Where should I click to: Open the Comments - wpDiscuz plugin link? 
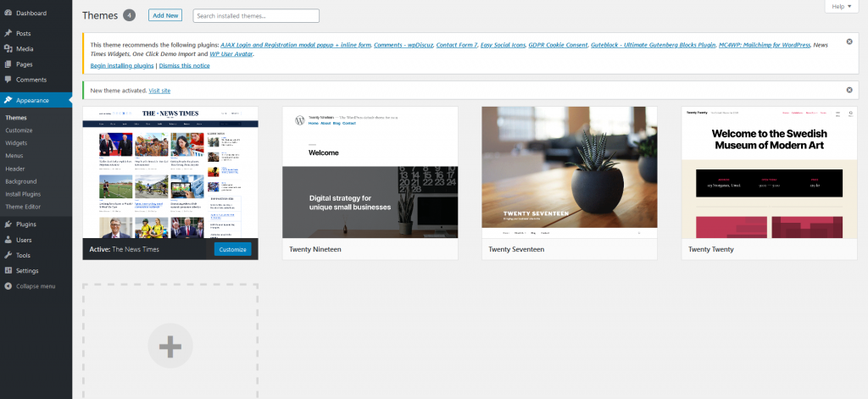(403, 46)
